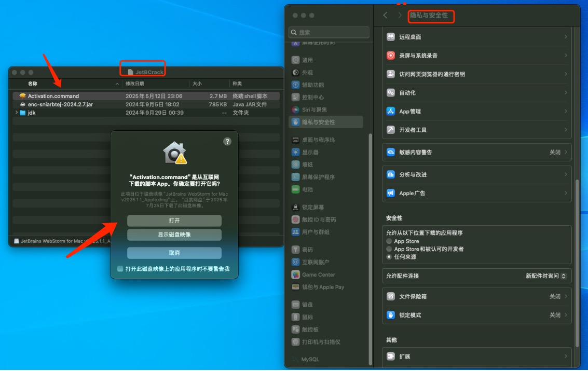The image size is (588, 371).
Task: Select the 任何来源 radio button
Action: (x=389, y=257)
